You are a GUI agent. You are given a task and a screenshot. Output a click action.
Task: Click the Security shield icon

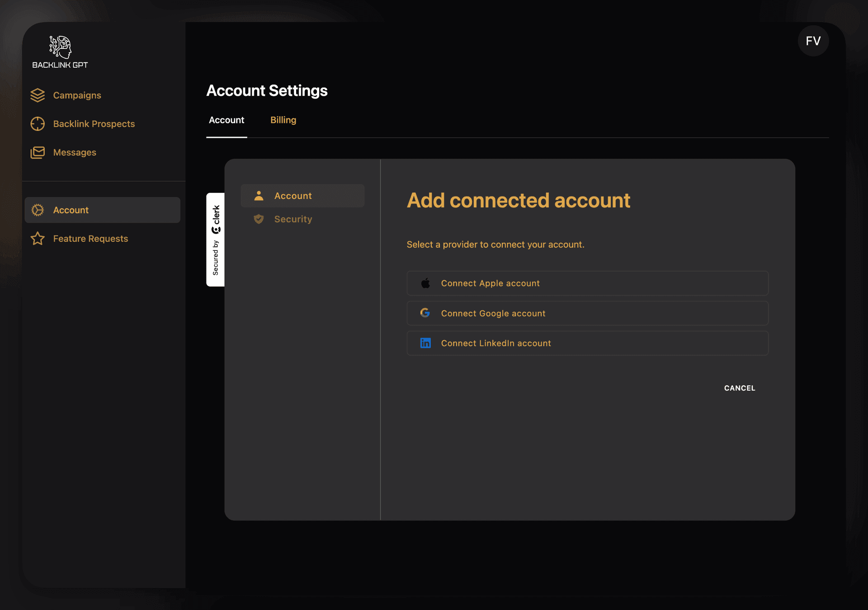pyautogui.click(x=259, y=219)
